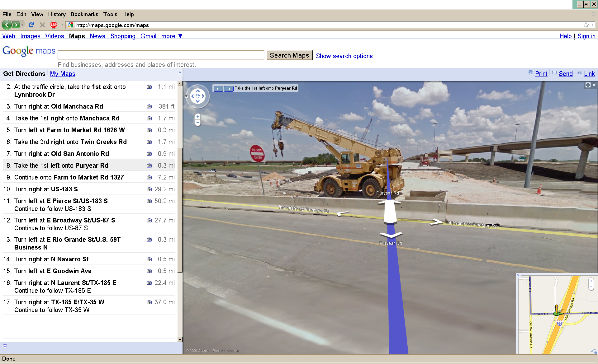Zoom out on the overview mini map
This screenshot has height=364, width=598.
pyautogui.click(x=591, y=287)
